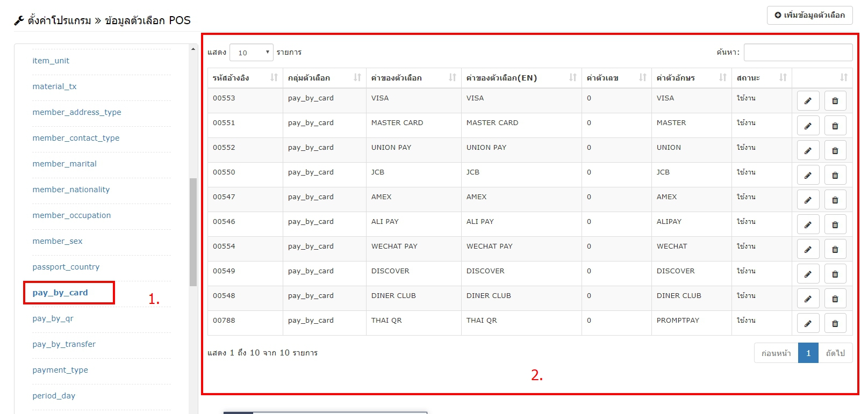Open member_sex option group

(x=58, y=241)
